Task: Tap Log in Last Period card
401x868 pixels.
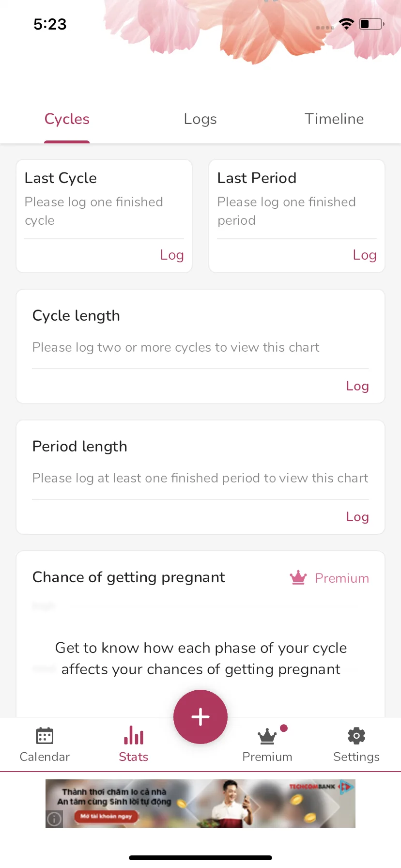Action: coord(365,255)
